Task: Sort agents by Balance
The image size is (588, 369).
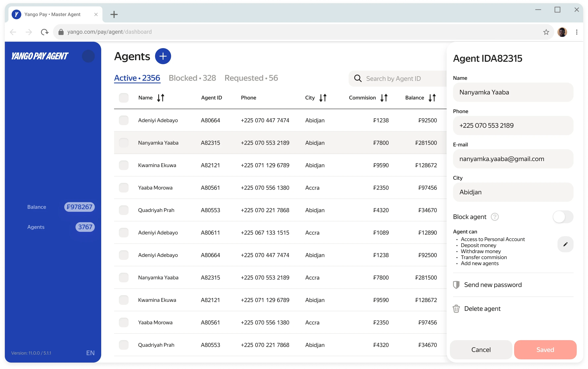Action: (432, 97)
